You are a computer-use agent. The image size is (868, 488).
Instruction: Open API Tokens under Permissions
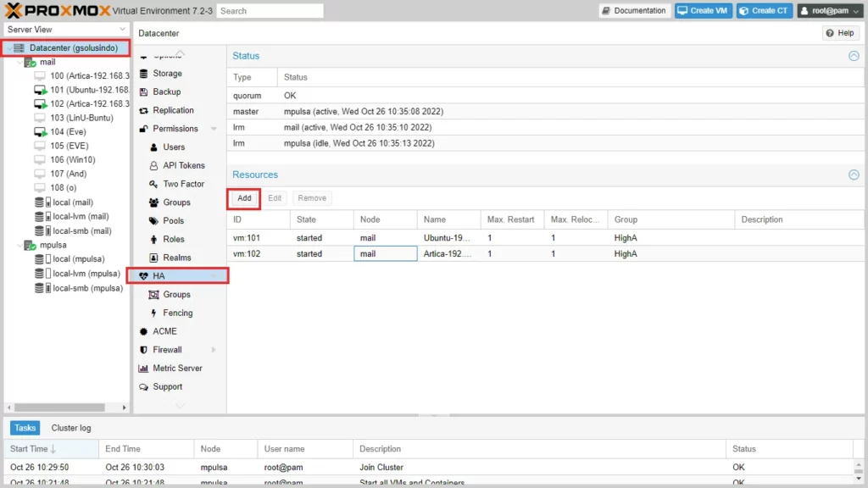pos(184,165)
